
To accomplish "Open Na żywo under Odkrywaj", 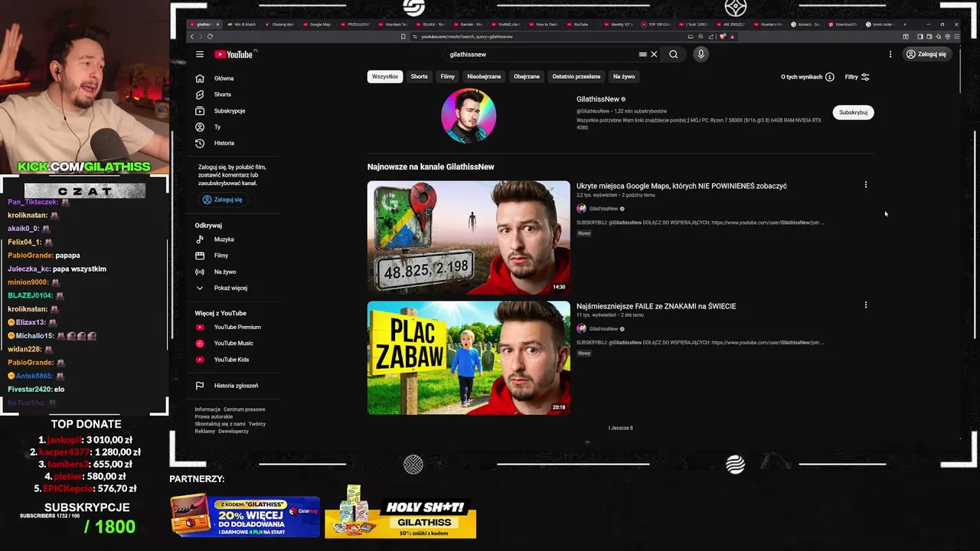I will (234, 272).
